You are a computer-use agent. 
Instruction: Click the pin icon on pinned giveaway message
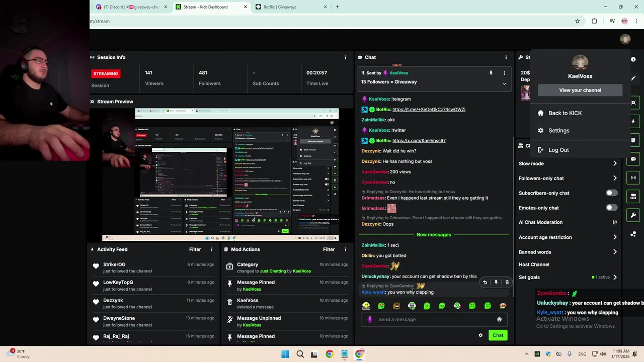(491, 73)
